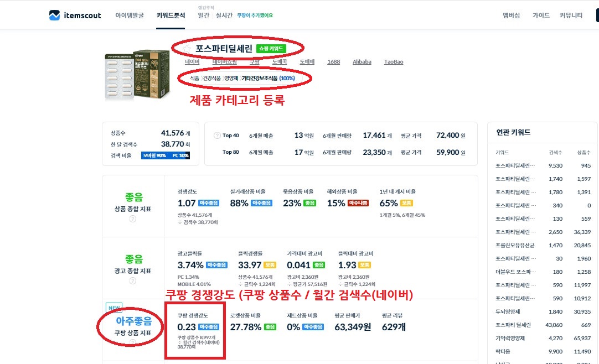
Task: Click the 보통 badge next to 33.97
Action: [270, 265]
